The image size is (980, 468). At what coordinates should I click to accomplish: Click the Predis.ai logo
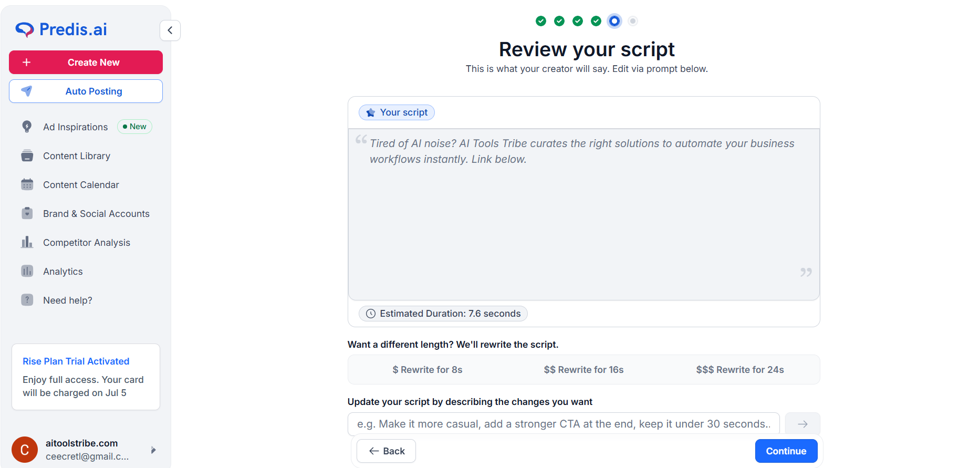pos(61,29)
